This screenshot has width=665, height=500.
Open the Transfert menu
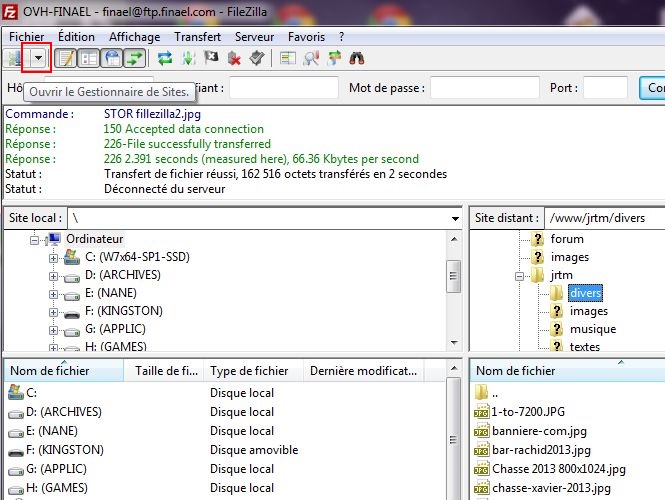pyautogui.click(x=197, y=36)
